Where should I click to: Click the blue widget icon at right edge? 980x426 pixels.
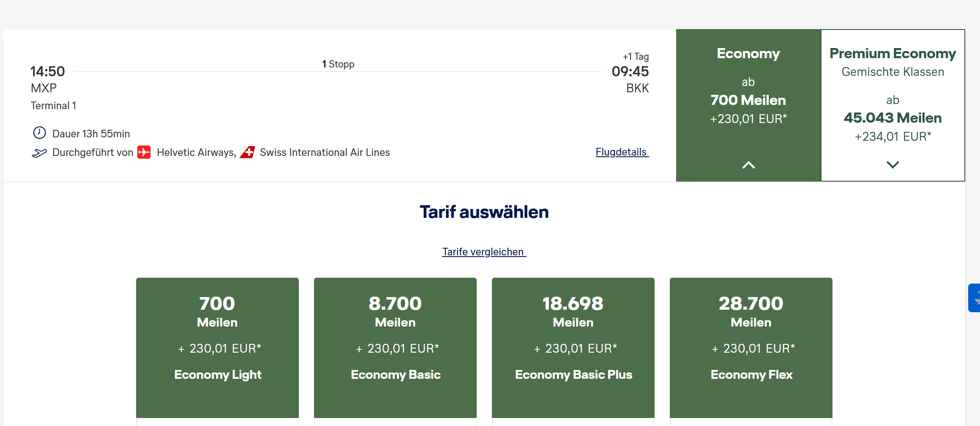click(974, 298)
